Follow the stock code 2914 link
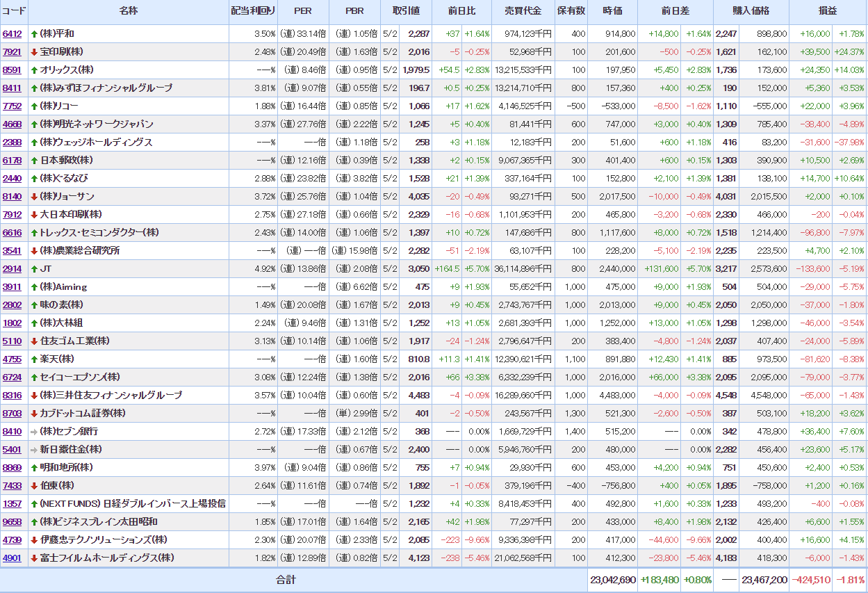868x593 pixels. (x=12, y=269)
